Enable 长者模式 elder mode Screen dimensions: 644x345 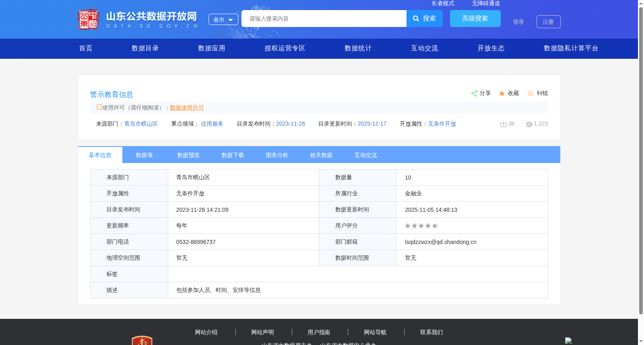tap(443, 3)
